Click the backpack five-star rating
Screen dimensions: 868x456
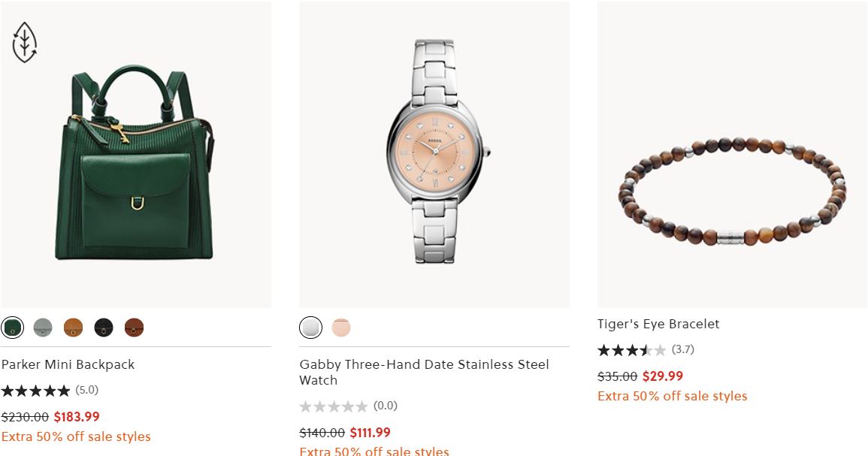click(x=36, y=391)
